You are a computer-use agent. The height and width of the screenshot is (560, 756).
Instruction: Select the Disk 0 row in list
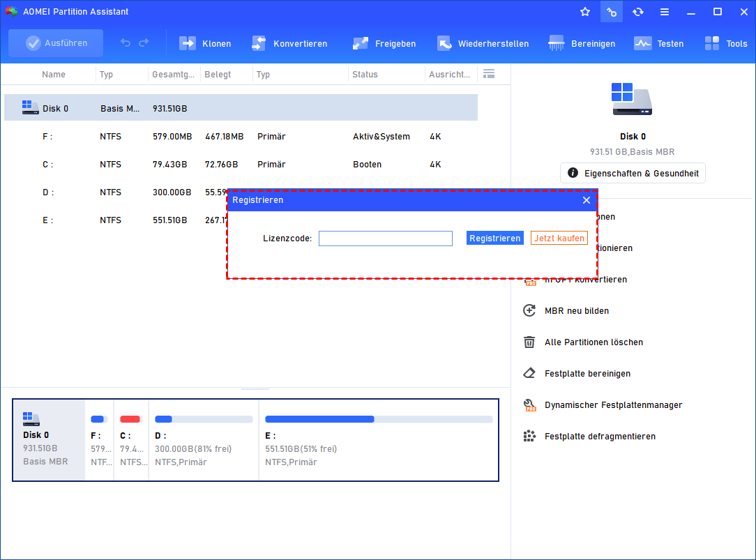(x=241, y=108)
